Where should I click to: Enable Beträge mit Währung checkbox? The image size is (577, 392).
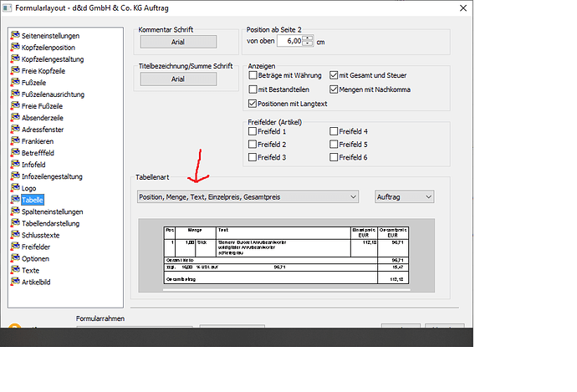tap(253, 75)
